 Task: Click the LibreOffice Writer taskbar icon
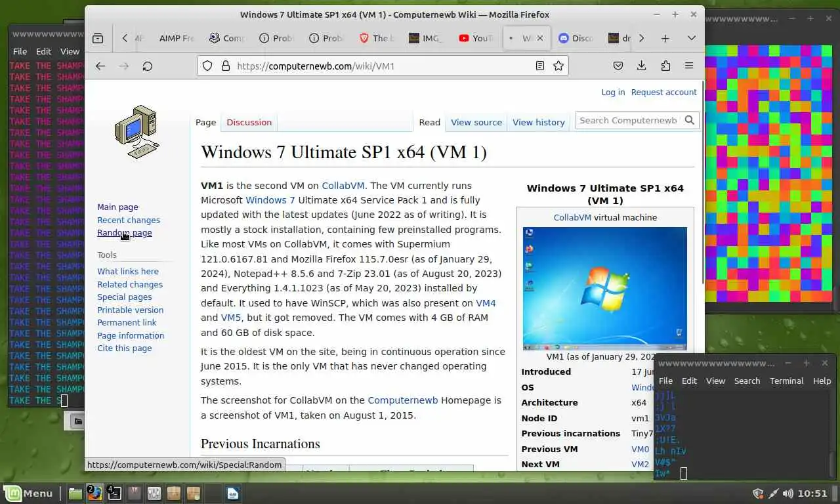click(x=233, y=493)
